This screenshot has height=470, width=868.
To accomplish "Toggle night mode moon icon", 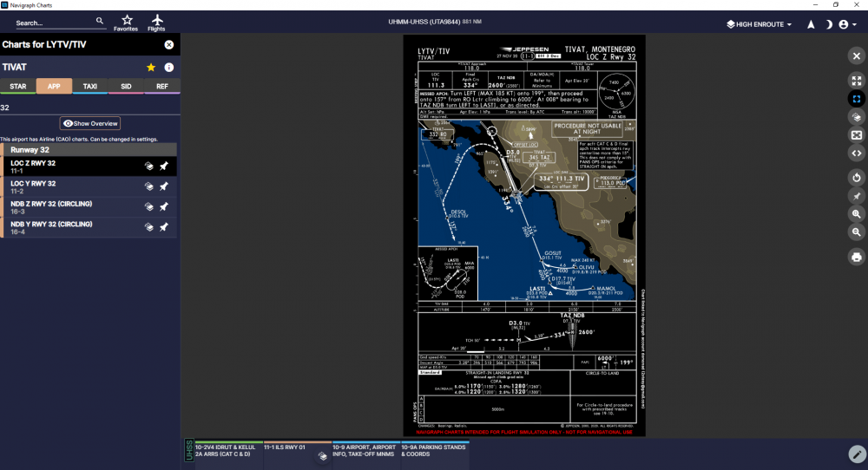I will [x=828, y=24].
